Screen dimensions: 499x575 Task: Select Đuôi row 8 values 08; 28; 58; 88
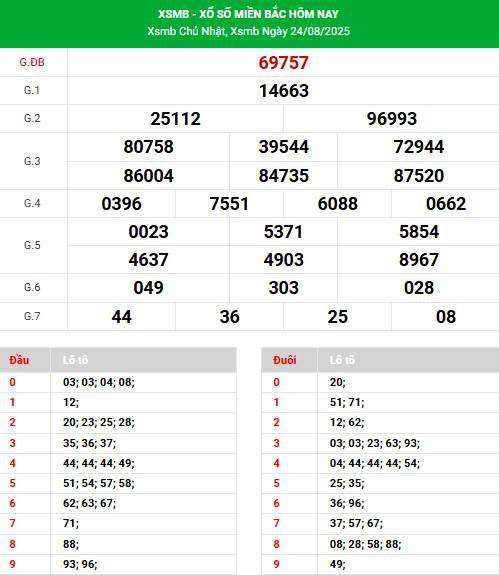pyautogui.click(x=365, y=544)
